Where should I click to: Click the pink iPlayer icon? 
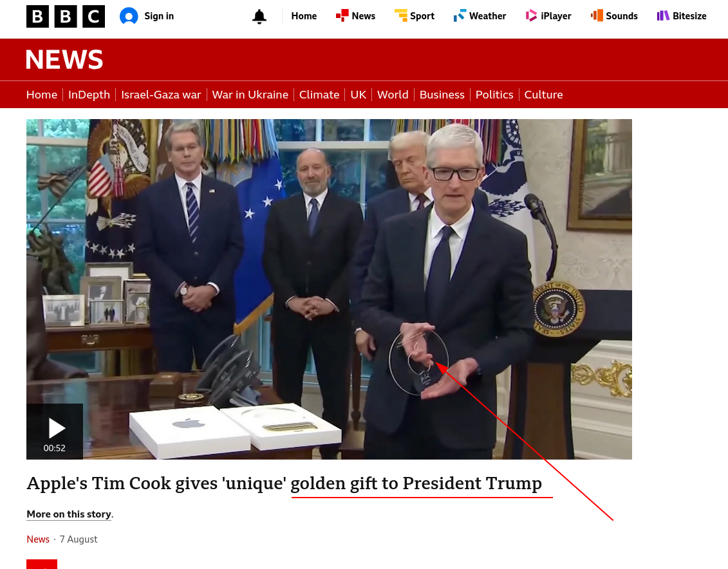point(531,16)
